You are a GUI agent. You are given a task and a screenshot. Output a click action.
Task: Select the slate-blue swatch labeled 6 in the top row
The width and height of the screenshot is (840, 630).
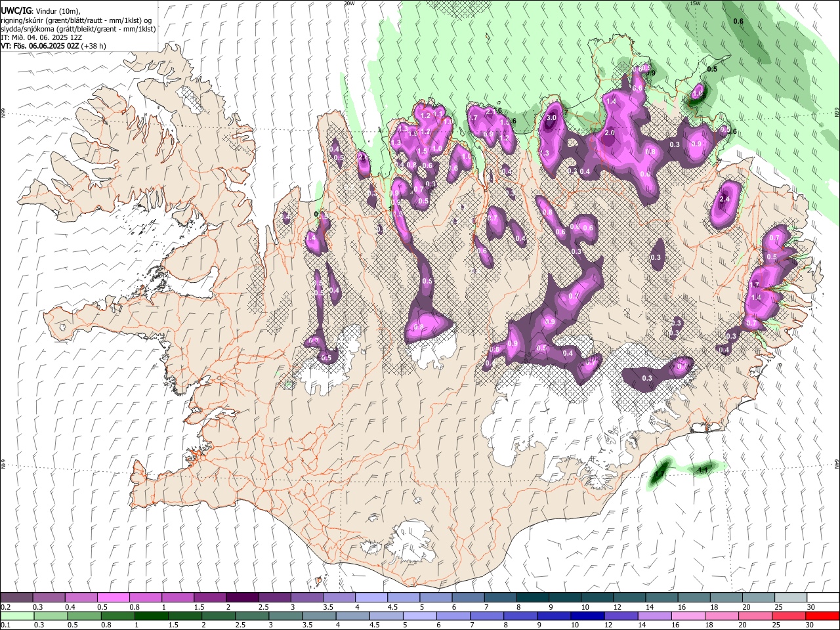point(468,597)
